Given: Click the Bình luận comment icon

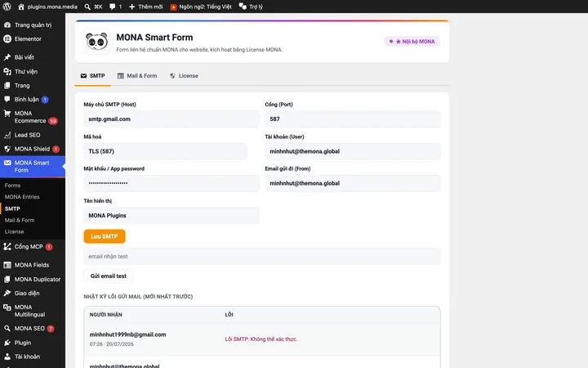Looking at the screenshot, I should [x=7, y=99].
